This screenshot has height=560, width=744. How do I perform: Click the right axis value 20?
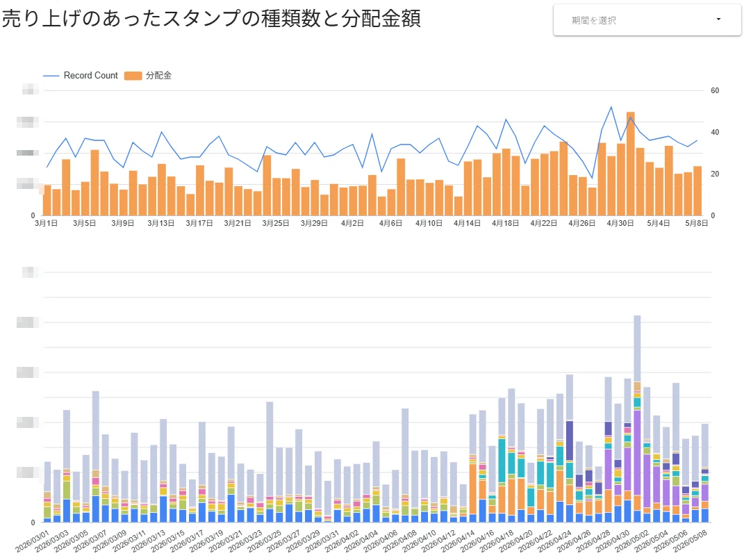point(715,174)
